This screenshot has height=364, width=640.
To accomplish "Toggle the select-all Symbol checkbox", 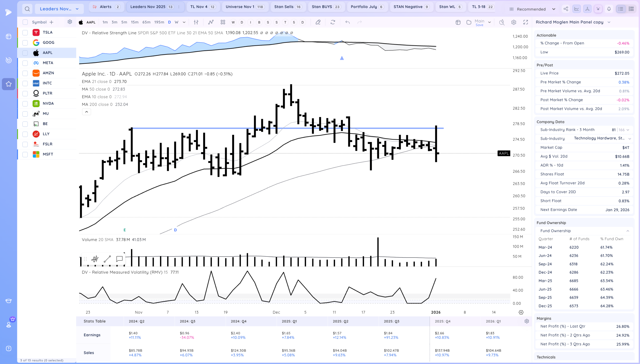I will 25,22.
